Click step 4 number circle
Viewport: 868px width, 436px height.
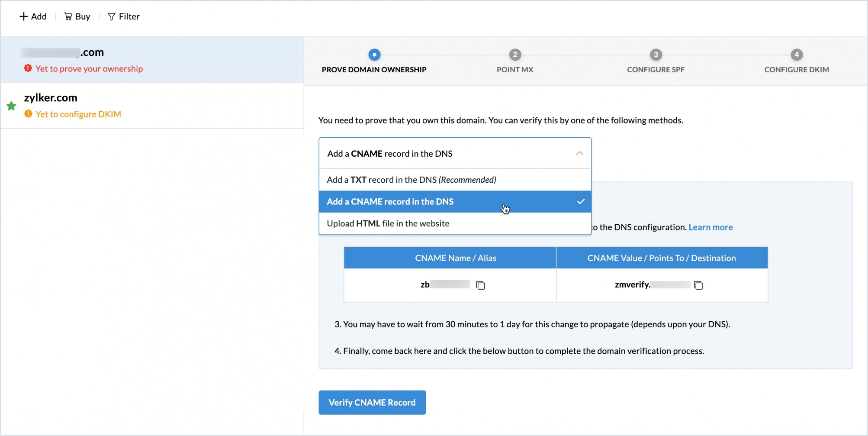(797, 55)
